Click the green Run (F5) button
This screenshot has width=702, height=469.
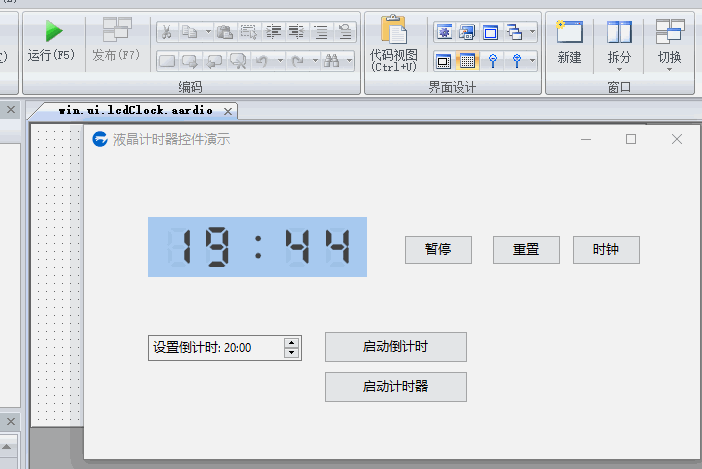[52, 41]
